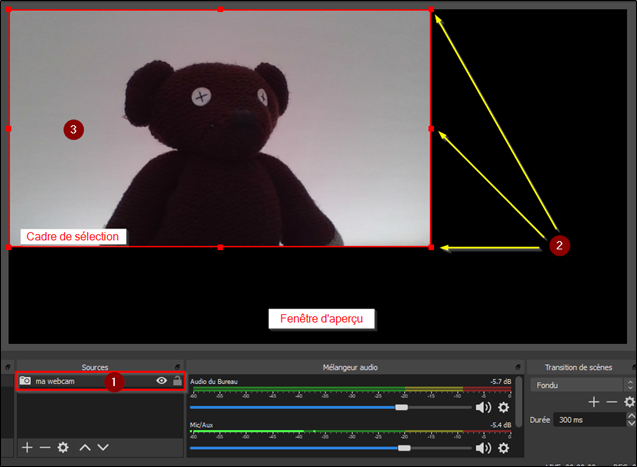Screen dimensions: 637x467
Task: Pop out the Mélangeur audio dock panel
Action: click(519, 367)
